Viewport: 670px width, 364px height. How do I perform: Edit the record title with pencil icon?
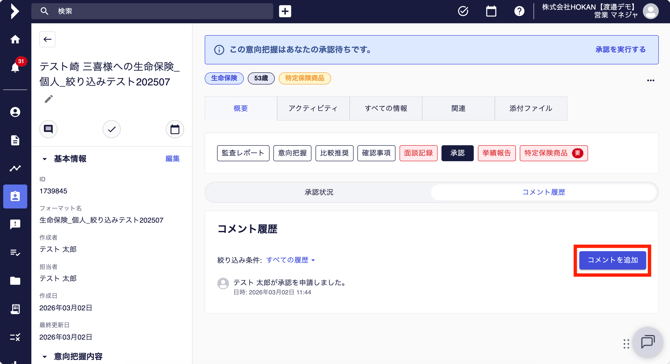(49, 99)
